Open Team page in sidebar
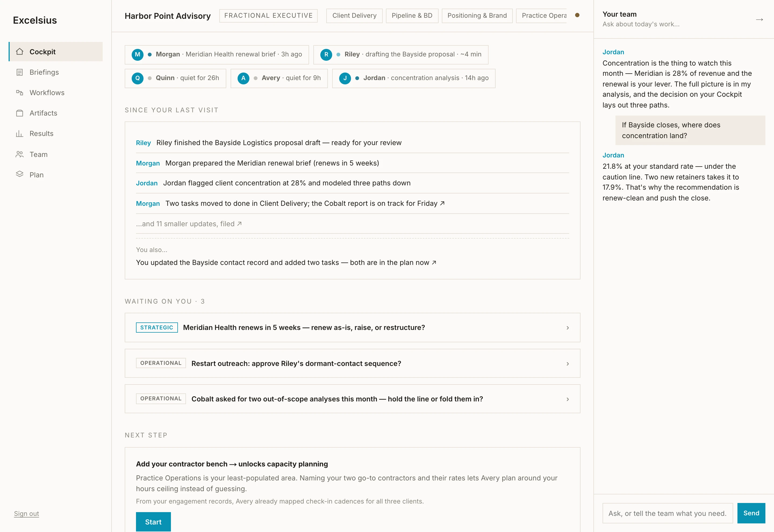Viewport: 774px width, 532px height. pyautogui.click(x=56, y=154)
